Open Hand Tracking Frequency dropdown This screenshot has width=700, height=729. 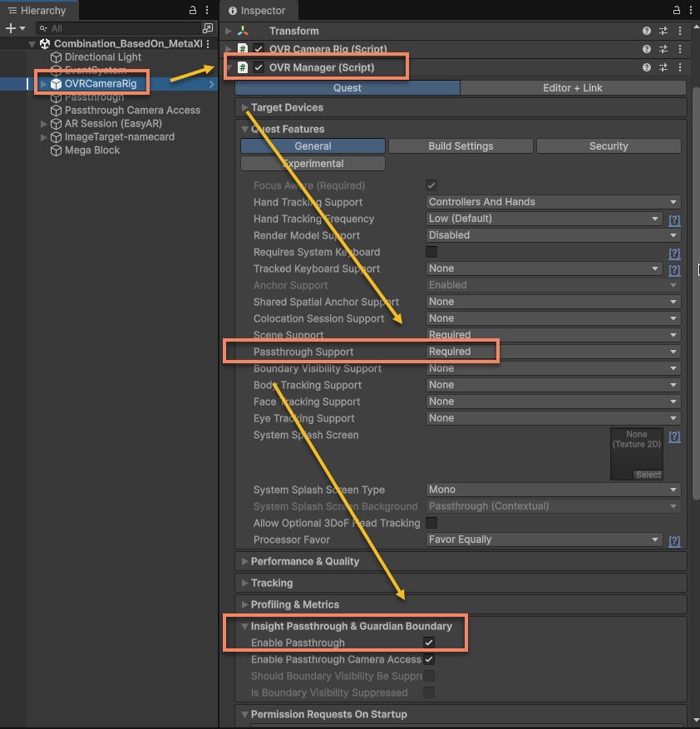pyautogui.click(x=544, y=219)
